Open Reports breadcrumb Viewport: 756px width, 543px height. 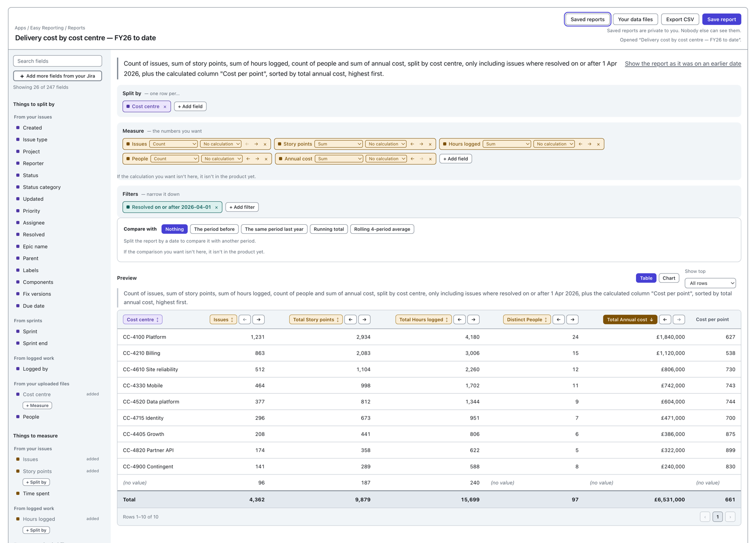(76, 28)
